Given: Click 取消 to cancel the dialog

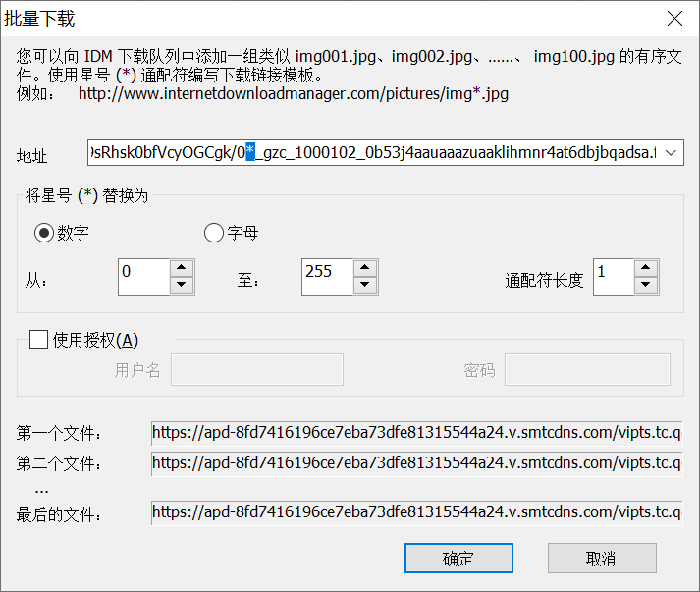Looking at the screenshot, I should 601,559.
